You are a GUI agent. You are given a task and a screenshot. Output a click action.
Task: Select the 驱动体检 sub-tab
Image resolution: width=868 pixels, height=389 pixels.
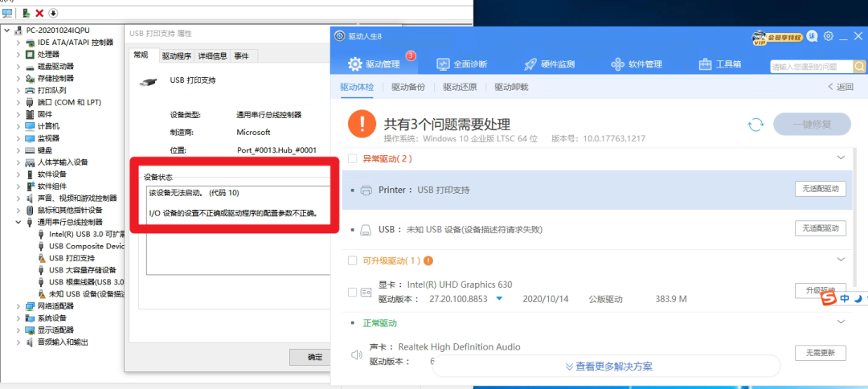tap(357, 87)
